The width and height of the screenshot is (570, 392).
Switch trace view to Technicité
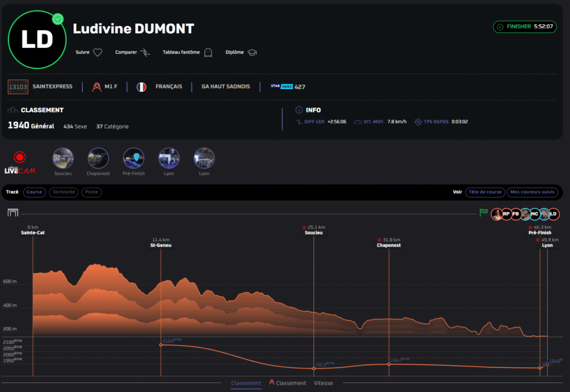point(63,192)
